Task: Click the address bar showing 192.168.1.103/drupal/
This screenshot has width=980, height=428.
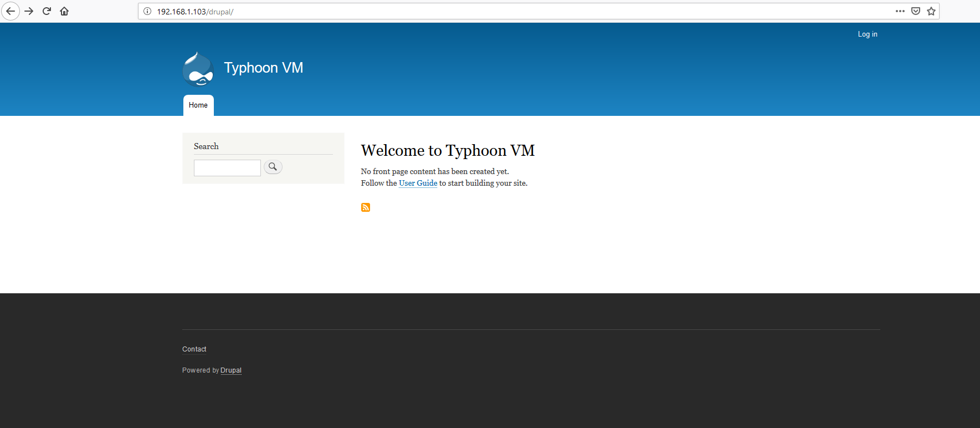Action: [499, 11]
